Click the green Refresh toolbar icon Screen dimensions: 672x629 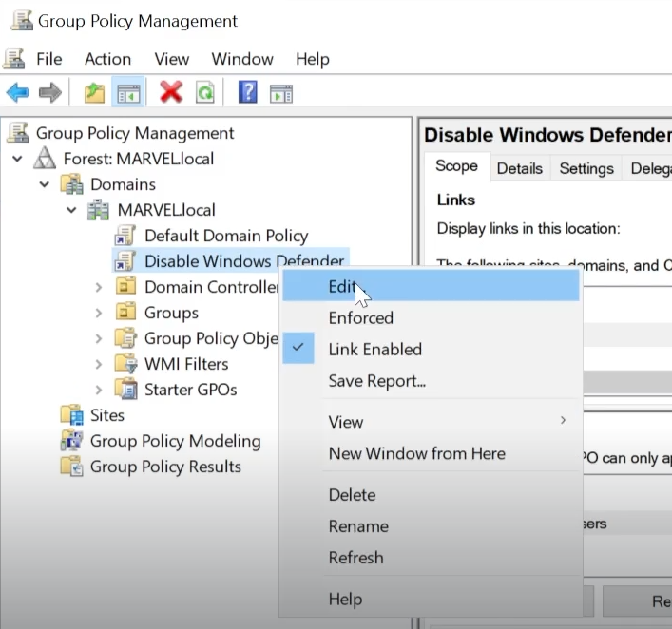(205, 92)
